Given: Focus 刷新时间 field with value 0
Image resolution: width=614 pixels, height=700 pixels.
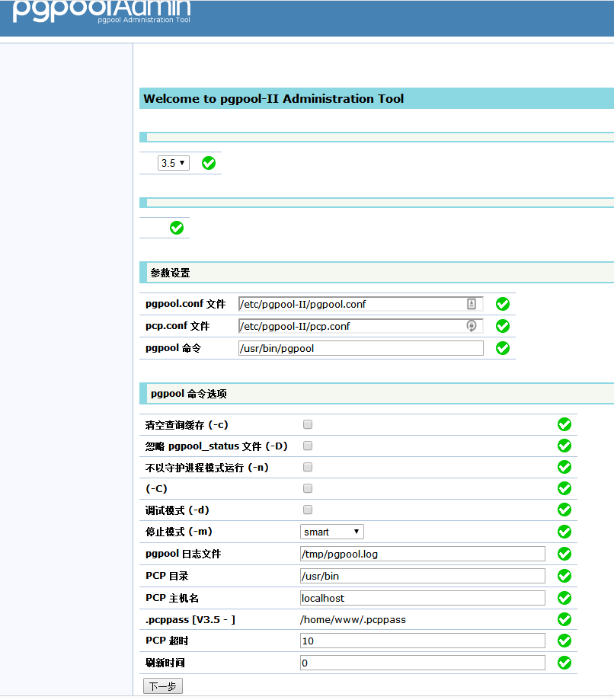Looking at the screenshot, I should [x=423, y=663].
